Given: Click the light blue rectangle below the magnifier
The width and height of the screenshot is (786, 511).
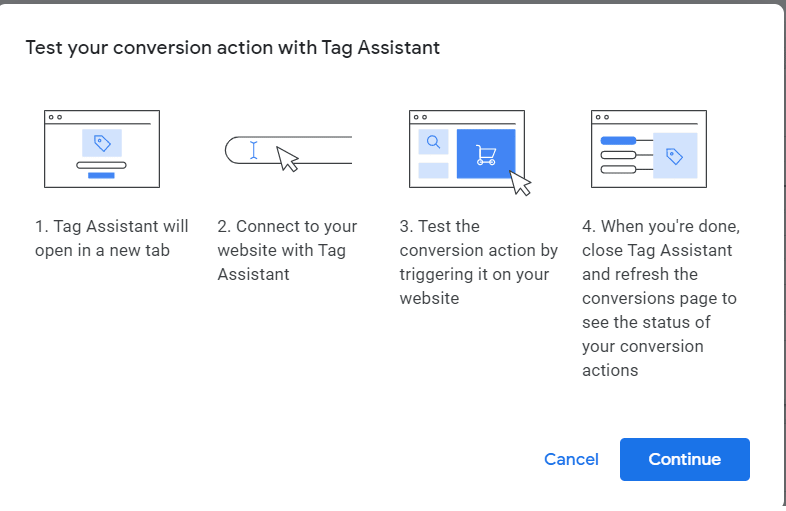Looking at the screenshot, I should pos(433,170).
